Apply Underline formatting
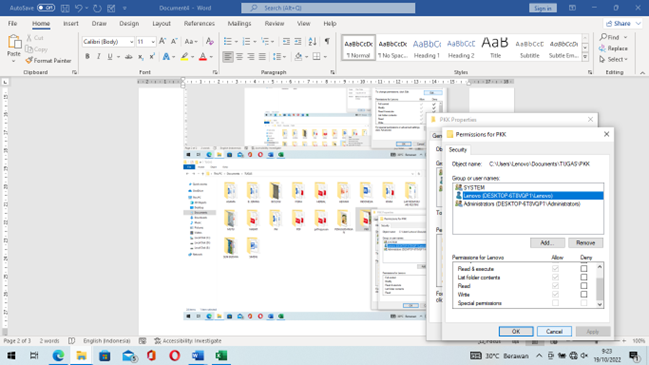Image resolution: width=649 pixels, height=365 pixels. pos(110,56)
